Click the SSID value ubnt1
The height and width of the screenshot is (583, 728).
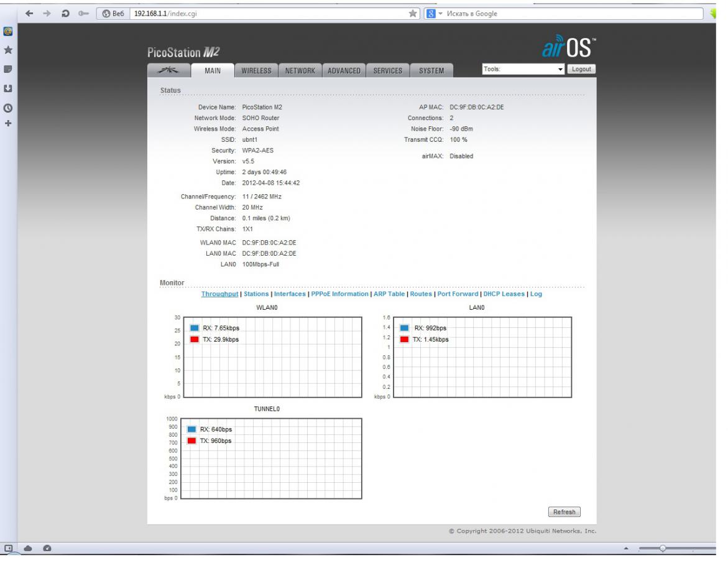(249, 140)
